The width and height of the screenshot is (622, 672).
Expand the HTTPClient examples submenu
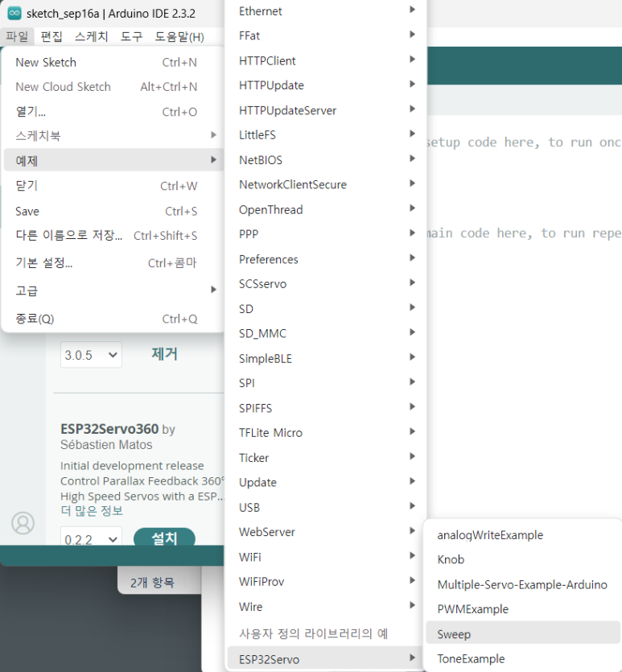(326, 61)
